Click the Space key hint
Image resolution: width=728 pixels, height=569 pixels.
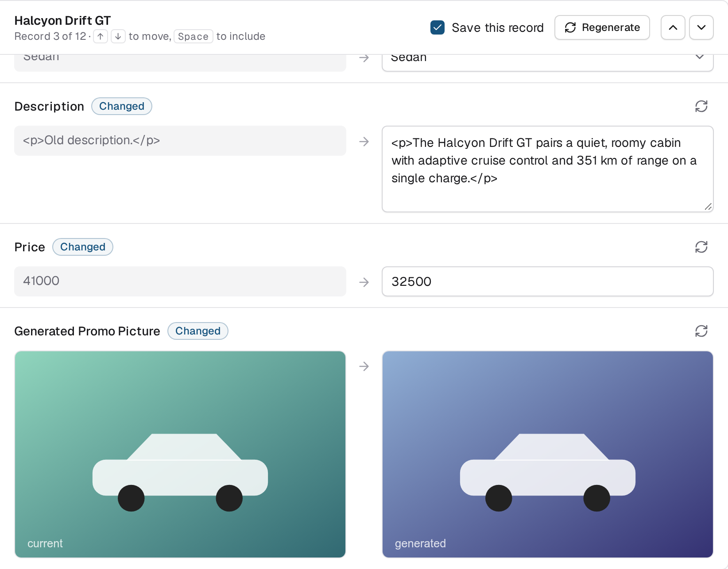[x=194, y=36]
